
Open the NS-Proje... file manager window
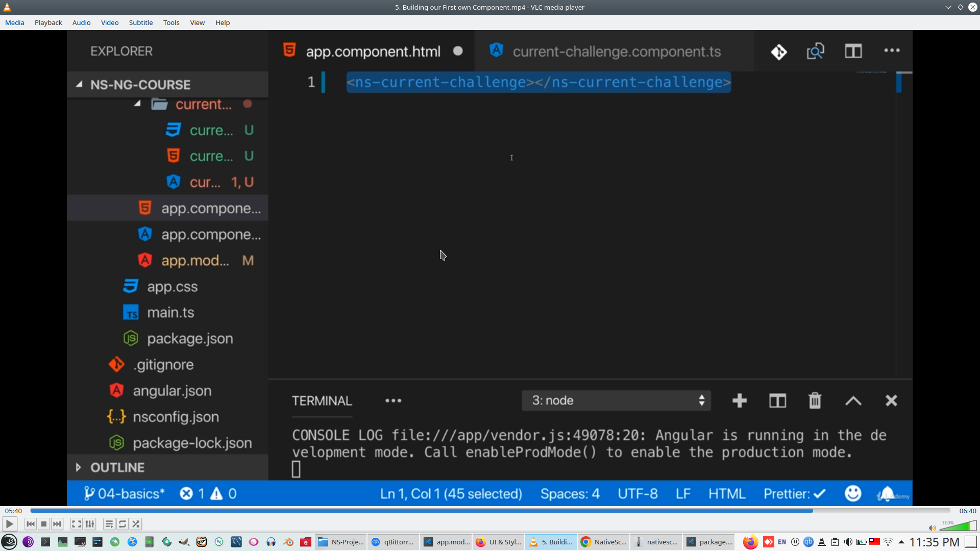click(x=341, y=542)
